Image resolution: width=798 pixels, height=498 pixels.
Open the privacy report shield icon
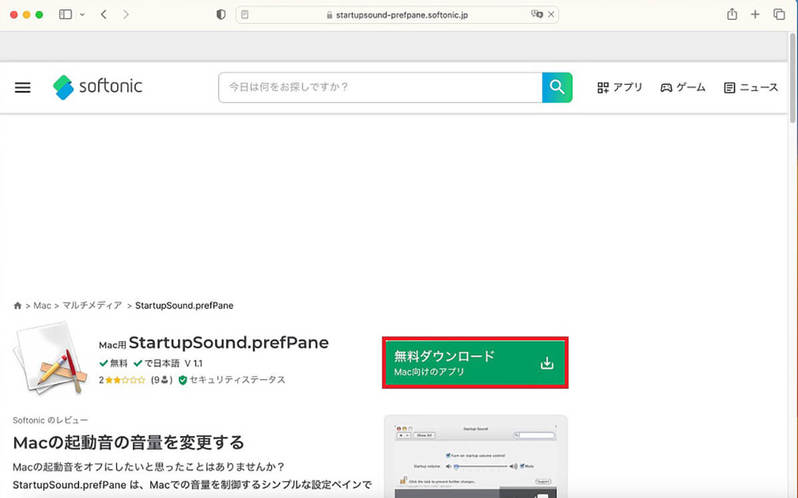pyautogui.click(x=221, y=15)
